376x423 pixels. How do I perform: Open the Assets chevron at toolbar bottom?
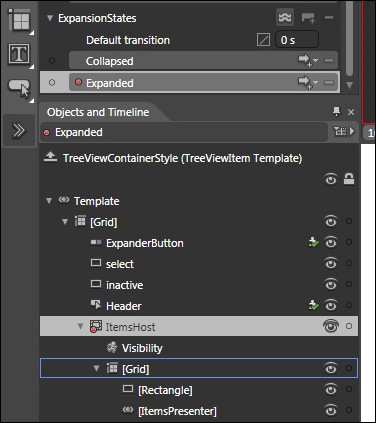(19, 130)
